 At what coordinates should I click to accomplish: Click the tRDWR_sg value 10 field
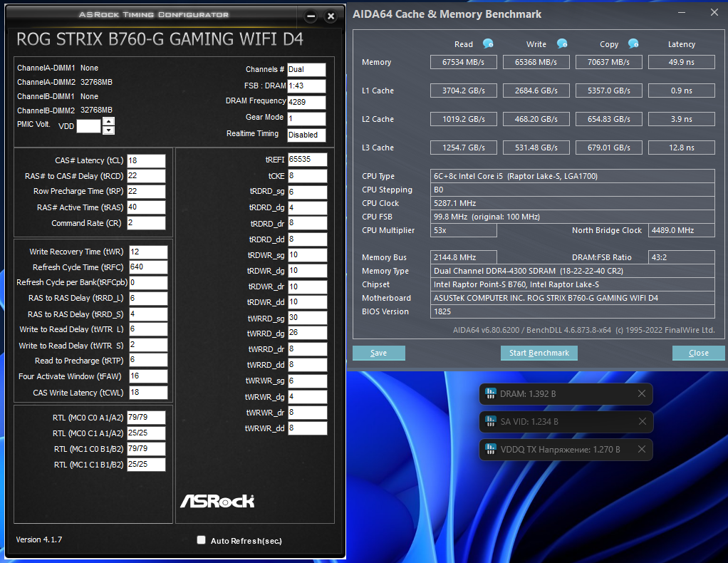(x=307, y=255)
